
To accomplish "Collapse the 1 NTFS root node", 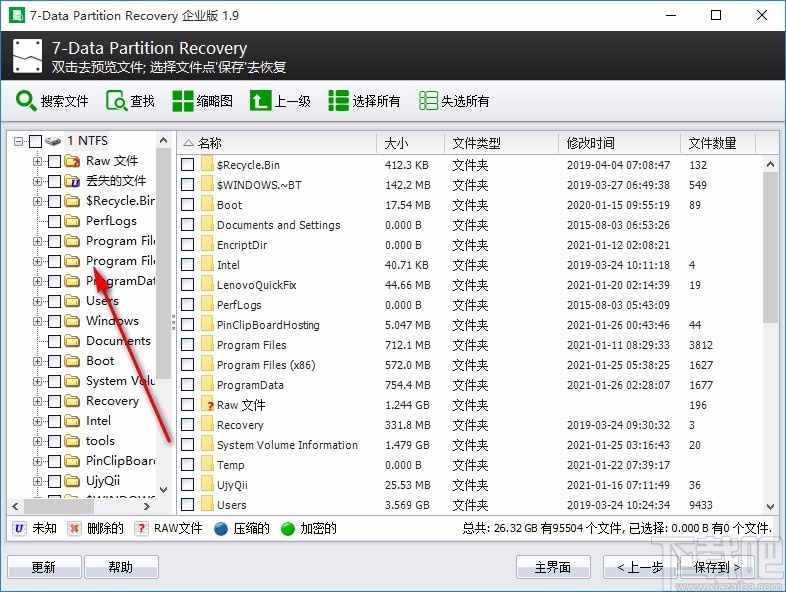I will 18,141.
